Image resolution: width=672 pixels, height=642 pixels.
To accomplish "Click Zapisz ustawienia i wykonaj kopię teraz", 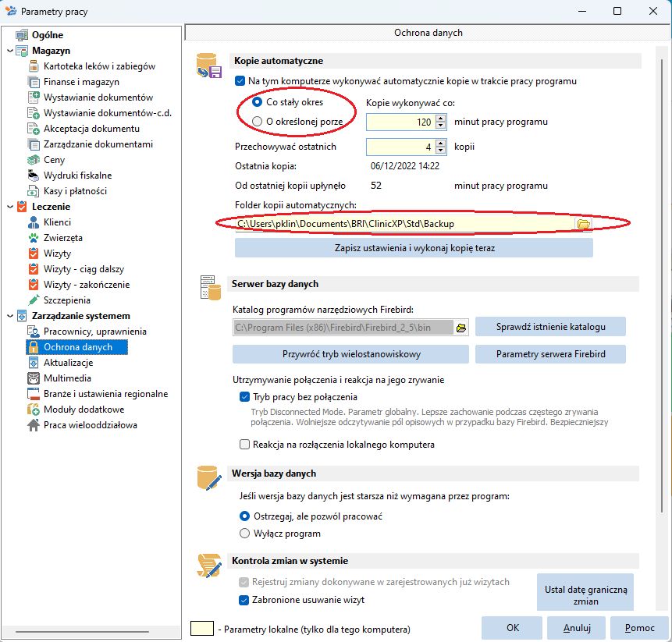I will (x=414, y=248).
